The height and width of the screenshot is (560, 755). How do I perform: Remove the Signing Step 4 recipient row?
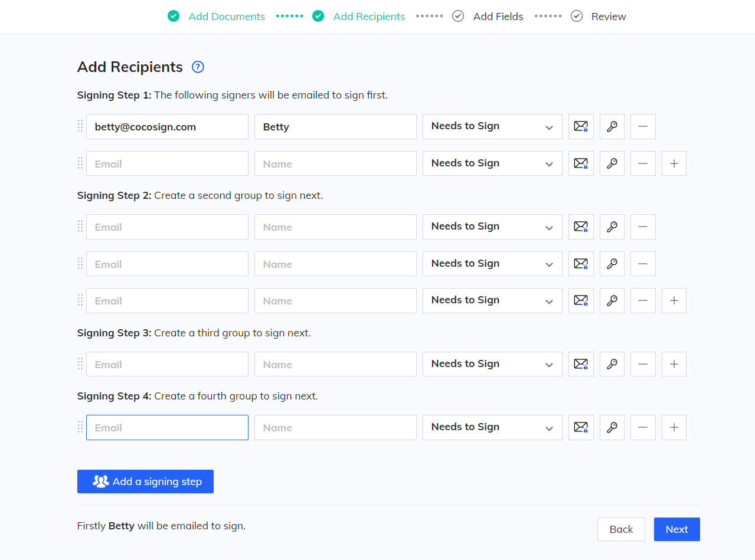(643, 427)
